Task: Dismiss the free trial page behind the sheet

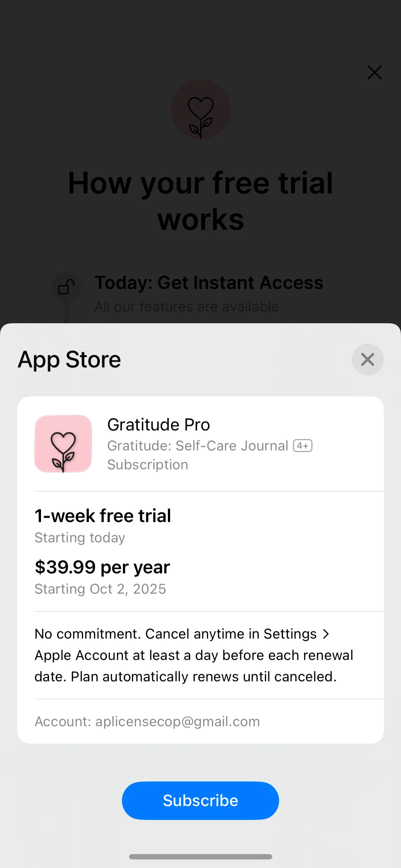Action: (x=374, y=72)
